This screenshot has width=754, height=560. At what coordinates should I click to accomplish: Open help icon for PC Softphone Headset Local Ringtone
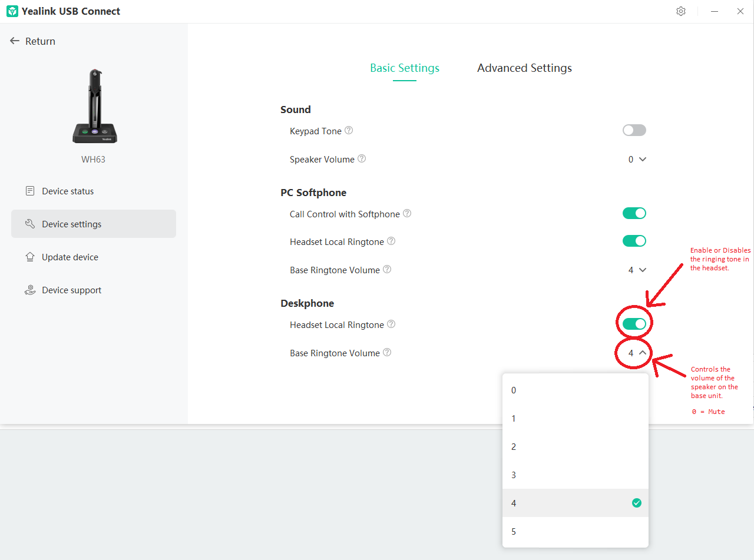tap(391, 241)
